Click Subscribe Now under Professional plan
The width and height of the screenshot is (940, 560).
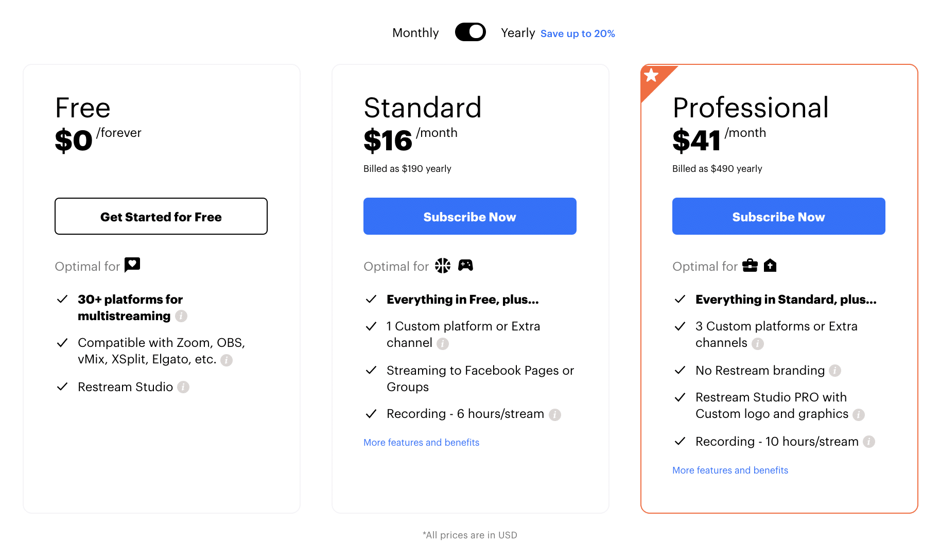pos(779,216)
